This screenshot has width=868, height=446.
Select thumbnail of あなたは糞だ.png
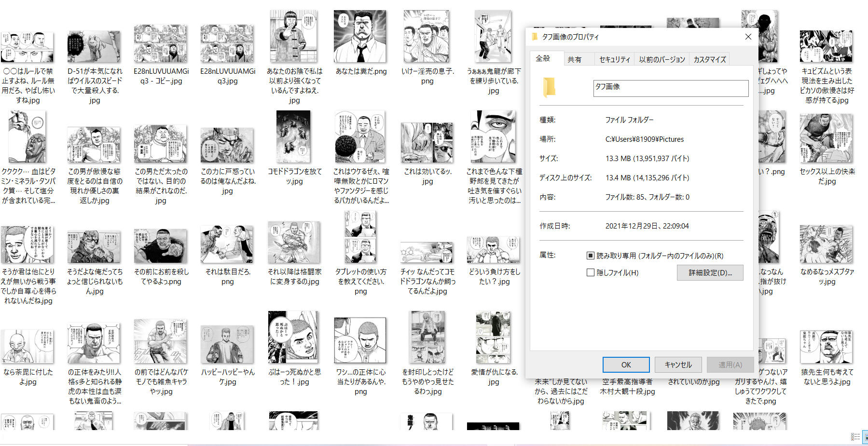point(360,37)
